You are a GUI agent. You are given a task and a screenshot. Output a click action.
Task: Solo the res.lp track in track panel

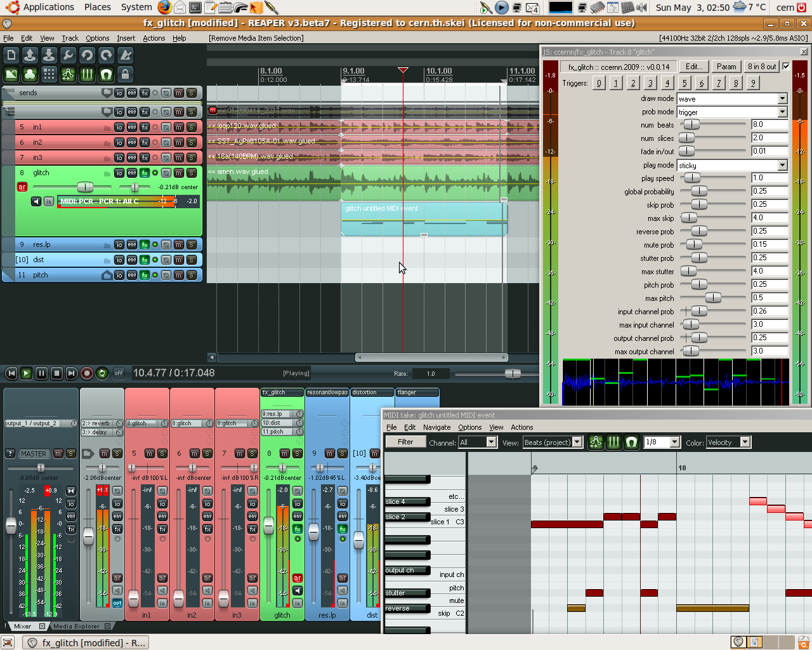191,244
